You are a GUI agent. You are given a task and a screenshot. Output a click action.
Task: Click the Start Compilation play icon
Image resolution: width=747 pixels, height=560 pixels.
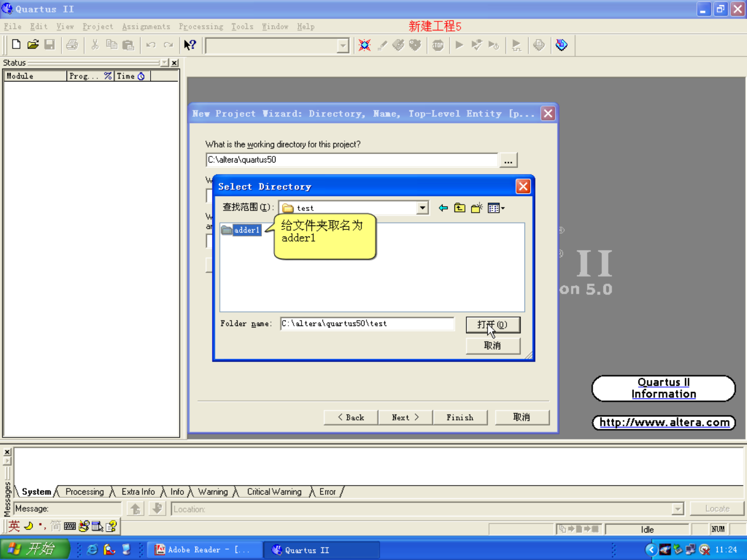459,45
